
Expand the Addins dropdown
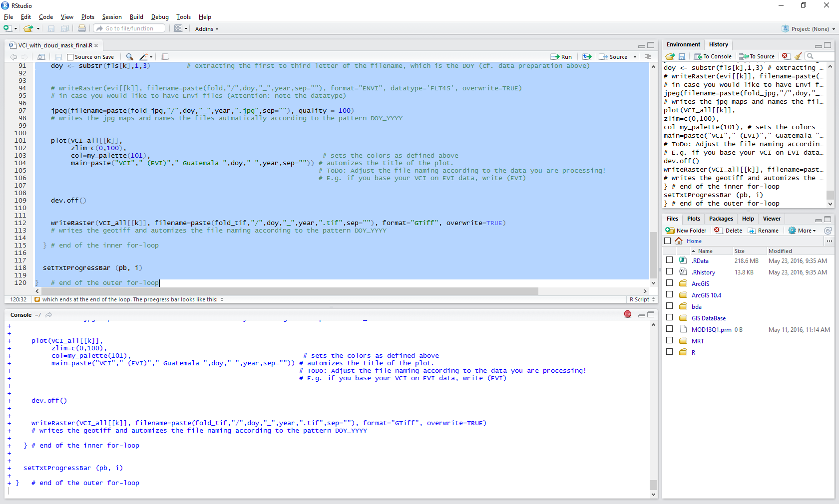[206, 29]
